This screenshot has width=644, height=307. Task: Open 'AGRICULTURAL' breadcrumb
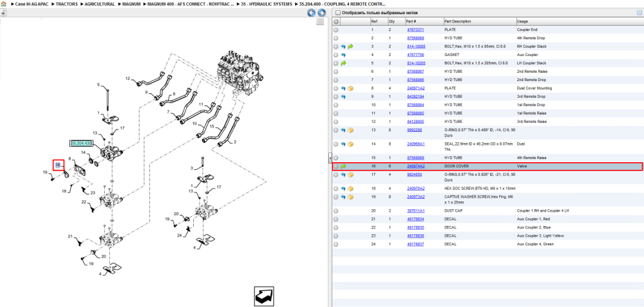(100, 4)
